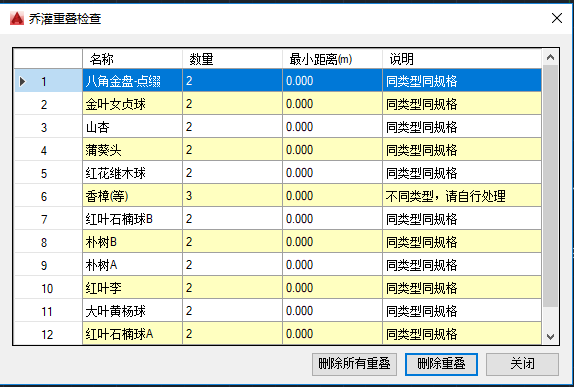Select the 金叶女贞球 row

[x=278, y=104]
